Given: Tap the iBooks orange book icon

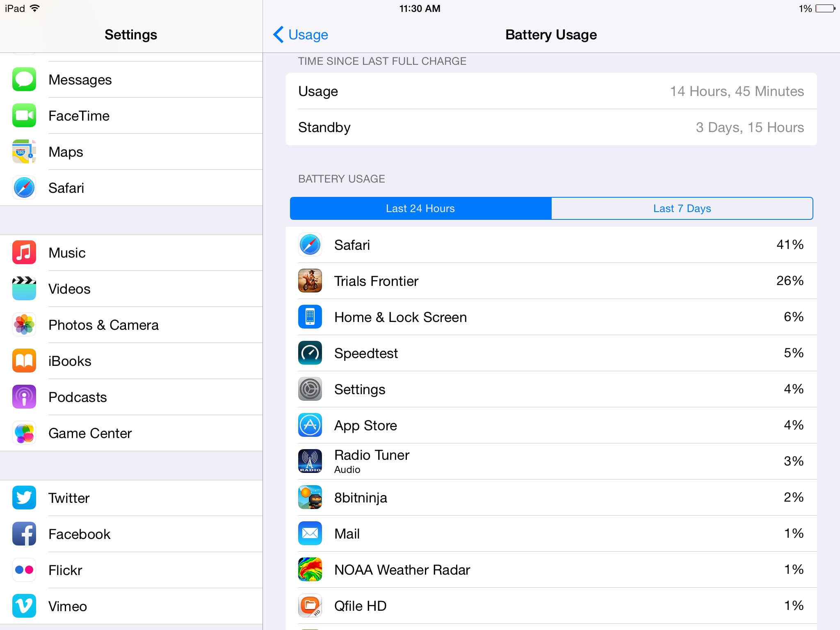Looking at the screenshot, I should coord(24,361).
